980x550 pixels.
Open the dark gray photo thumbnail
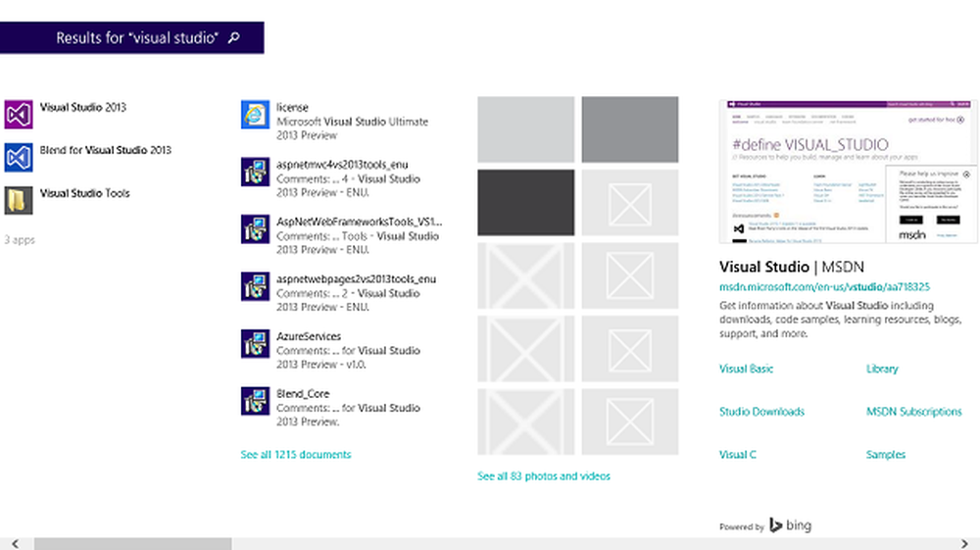pos(525,203)
